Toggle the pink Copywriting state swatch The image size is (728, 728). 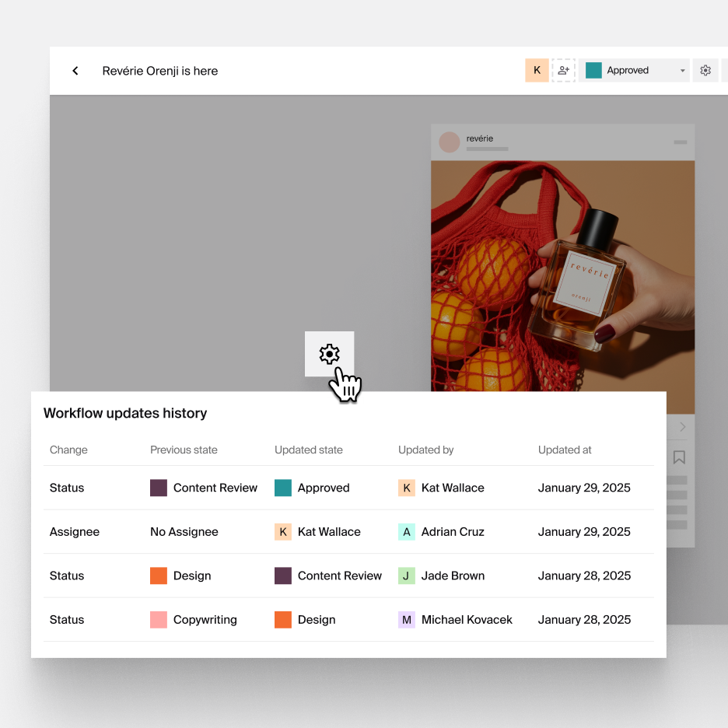(158, 619)
